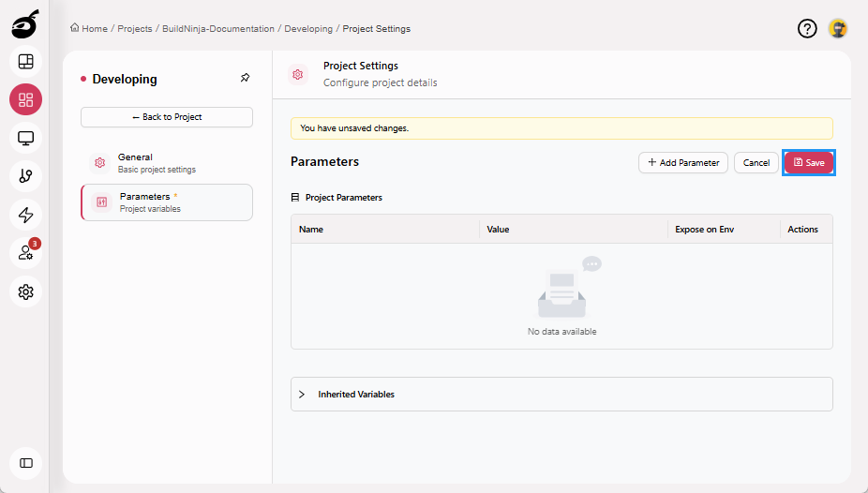Open the agents monitor sidebar icon

[x=25, y=138]
